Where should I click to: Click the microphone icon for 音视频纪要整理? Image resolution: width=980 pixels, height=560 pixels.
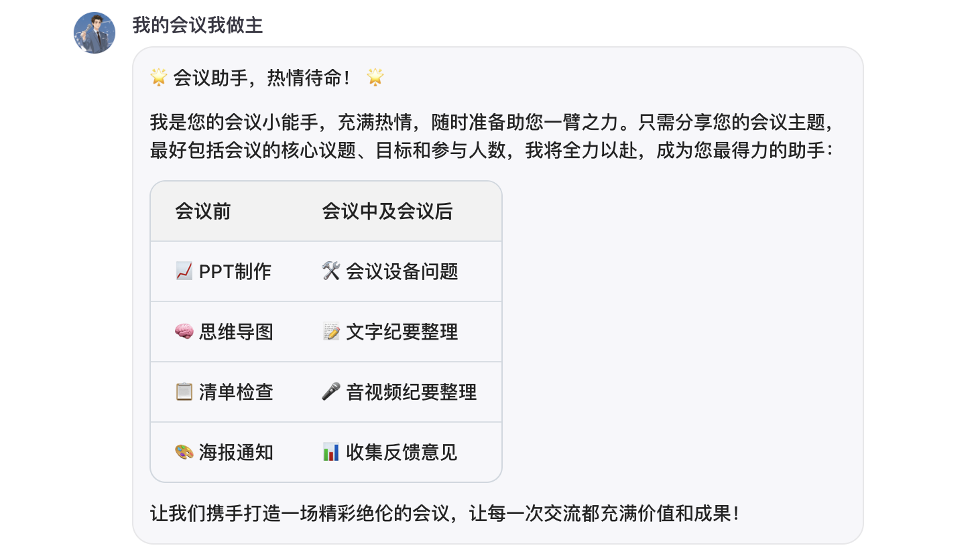coord(331,392)
